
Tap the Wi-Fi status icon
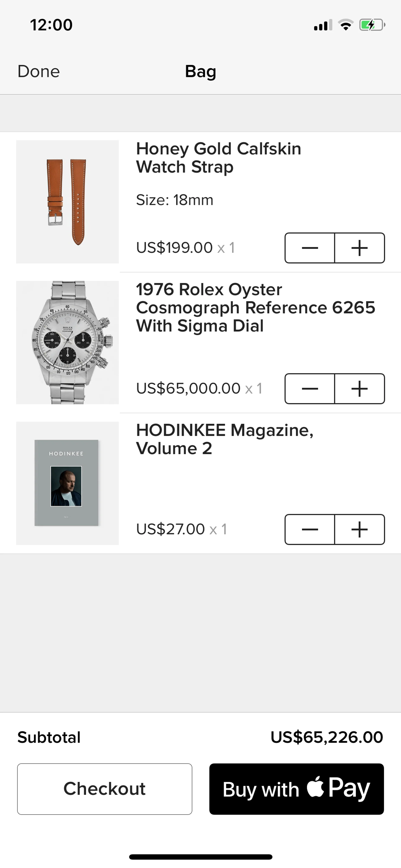(346, 25)
